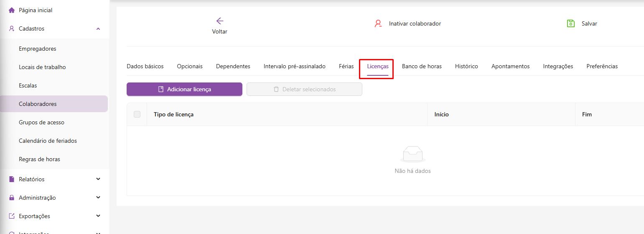Click the Adicionar licença button
Screen dimensions: 644x234
[x=184, y=89]
